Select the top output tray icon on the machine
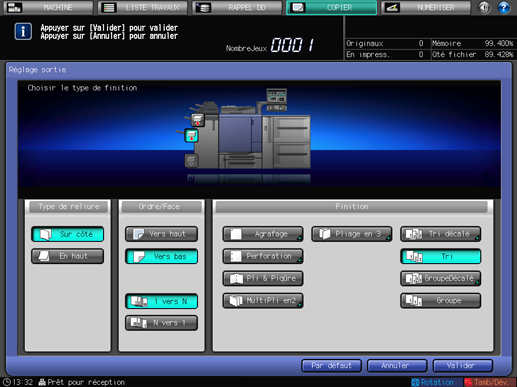 tap(198, 120)
